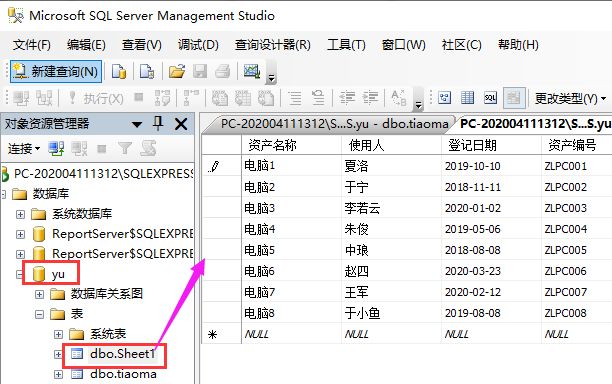Viewport: 612px width, 384px height.
Task: Toggle the results pane icon
Action: pyautogui.click(x=513, y=98)
